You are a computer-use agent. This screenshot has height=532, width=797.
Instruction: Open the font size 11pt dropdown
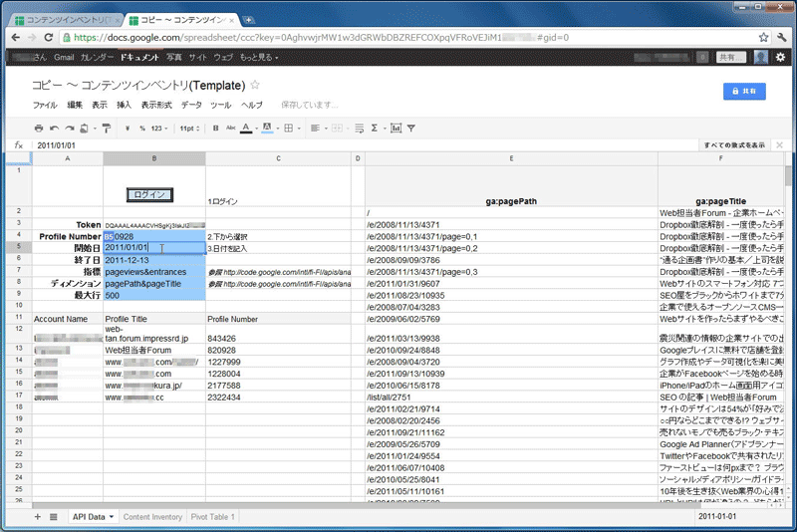coord(188,129)
